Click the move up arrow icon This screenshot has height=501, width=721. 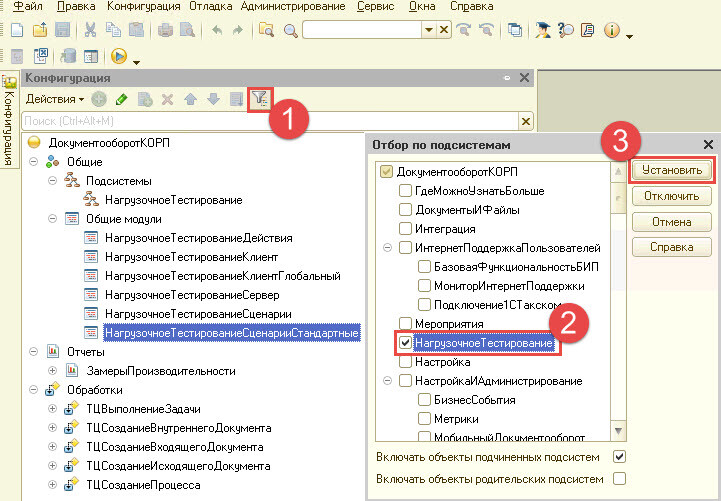190,99
